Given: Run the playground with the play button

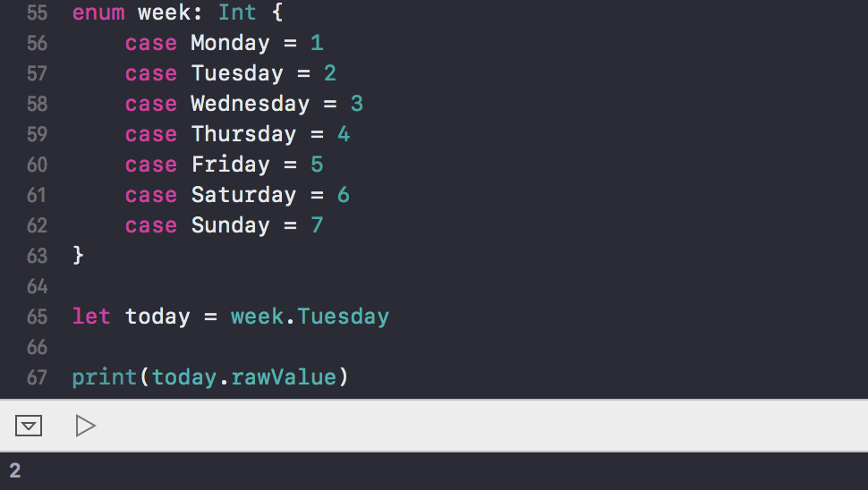Looking at the screenshot, I should click(x=86, y=426).
